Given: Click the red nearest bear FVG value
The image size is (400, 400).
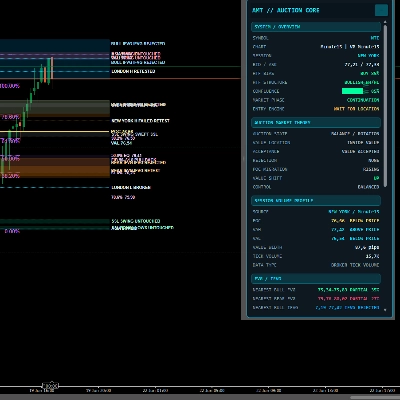Looking at the screenshot, I should pyautogui.click(x=348, y=299).
